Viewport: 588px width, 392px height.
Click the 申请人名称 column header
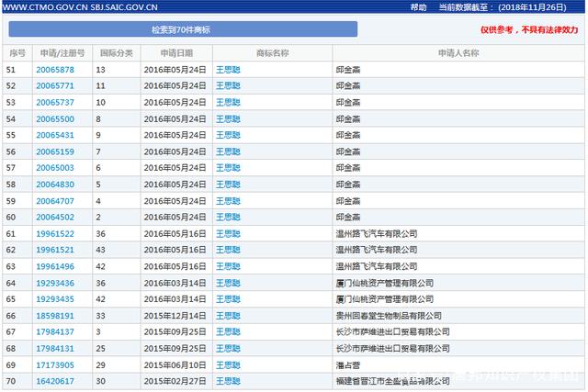click(458, 53)
